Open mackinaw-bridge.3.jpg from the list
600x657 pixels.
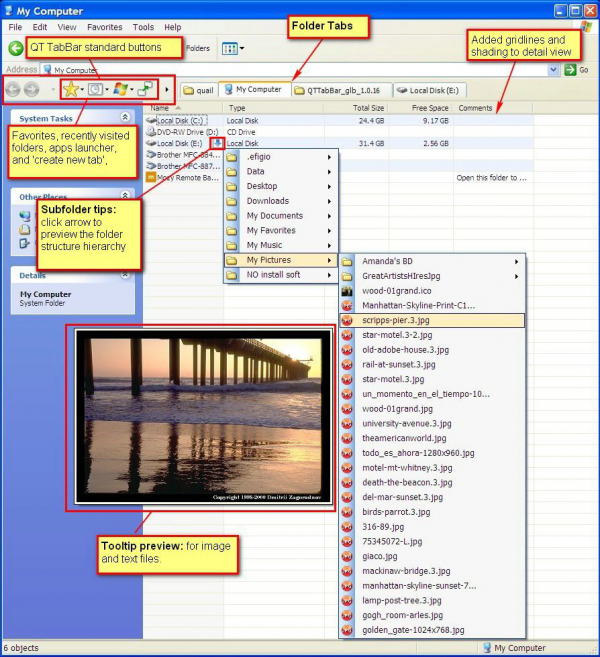432,571
